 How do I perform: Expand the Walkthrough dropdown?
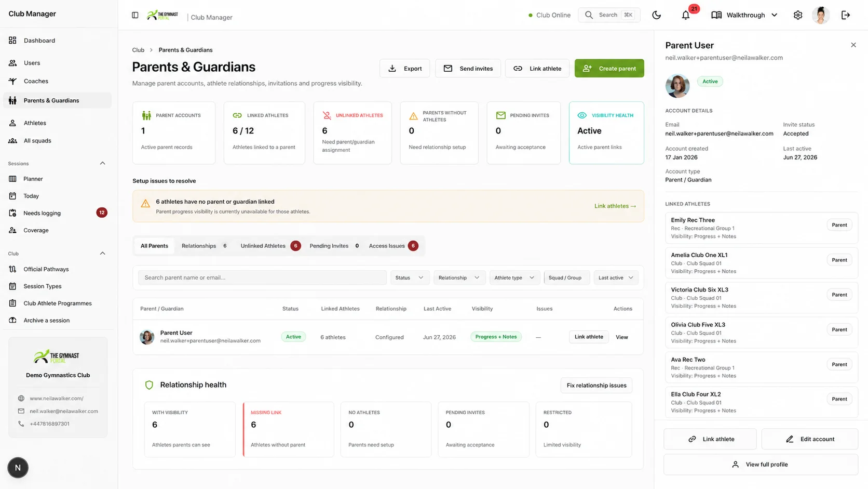click(744, 15)
